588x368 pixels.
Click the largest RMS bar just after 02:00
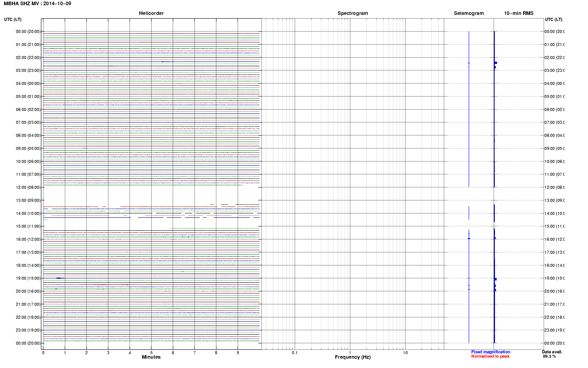pos(496,63)
